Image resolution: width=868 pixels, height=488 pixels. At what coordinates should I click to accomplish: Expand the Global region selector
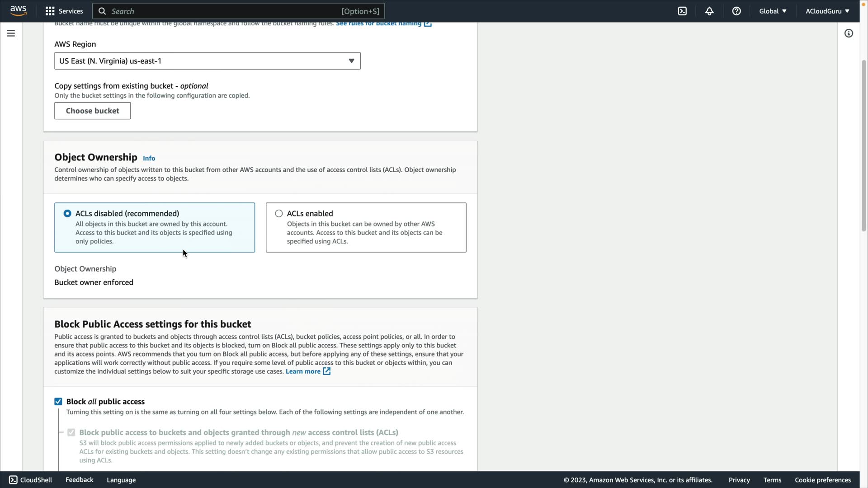pos(773,11)
